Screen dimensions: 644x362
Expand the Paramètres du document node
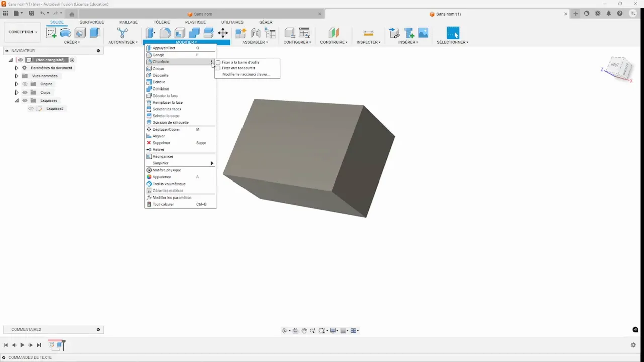coord(16,68)
